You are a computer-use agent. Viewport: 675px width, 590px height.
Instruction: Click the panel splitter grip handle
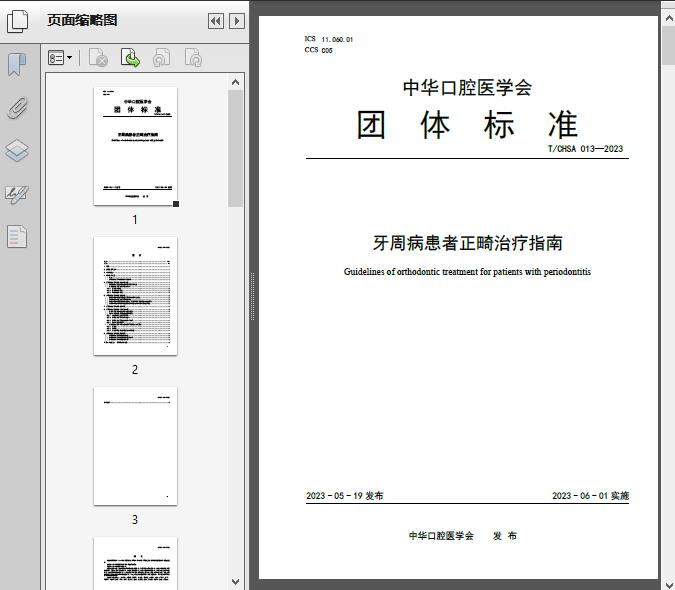[253, 296]
